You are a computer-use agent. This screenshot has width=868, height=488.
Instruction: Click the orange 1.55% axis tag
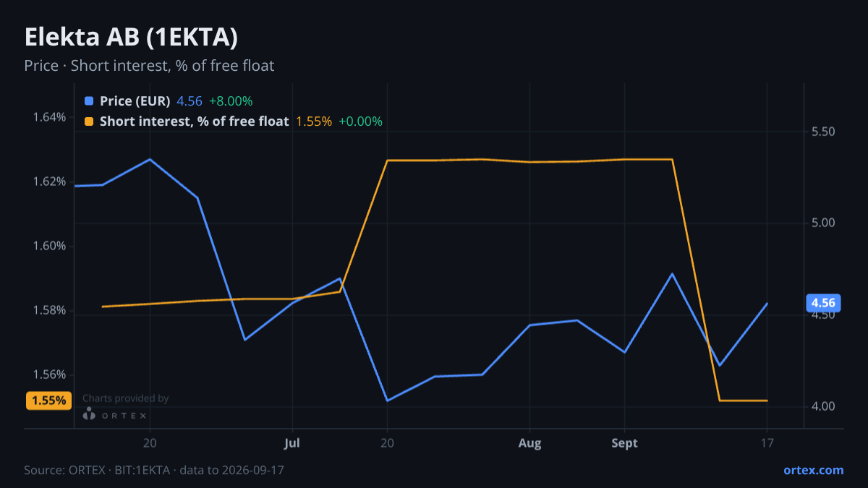coord(48,401)
